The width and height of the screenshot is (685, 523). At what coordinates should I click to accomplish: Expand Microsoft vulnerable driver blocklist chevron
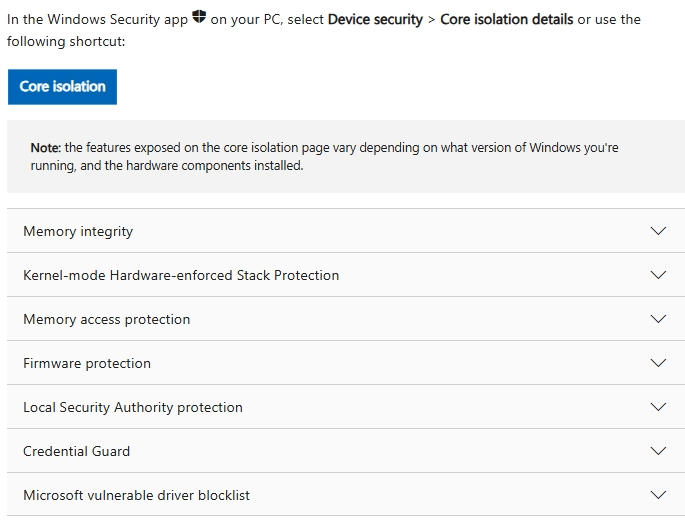[657, 495]
